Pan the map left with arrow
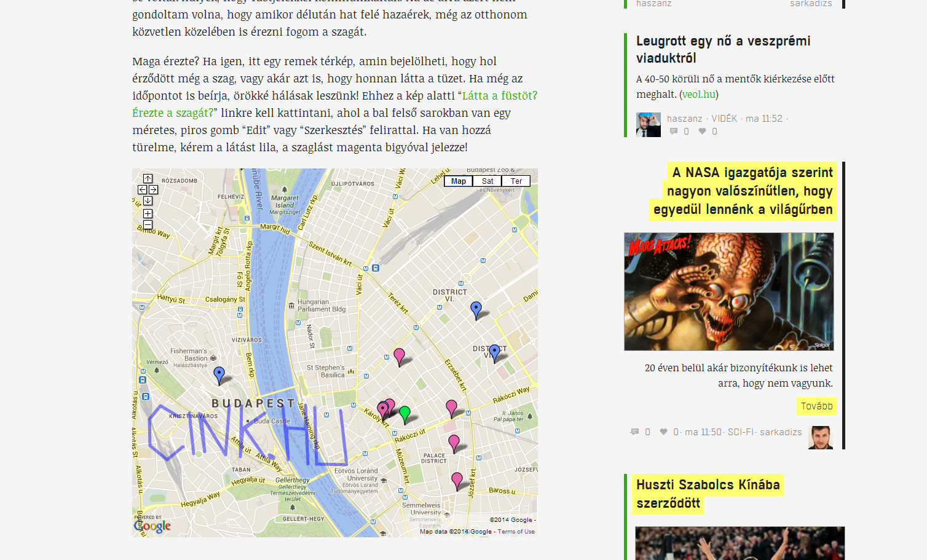This screenshot has width=927, height=560. (x=142, y=190)
